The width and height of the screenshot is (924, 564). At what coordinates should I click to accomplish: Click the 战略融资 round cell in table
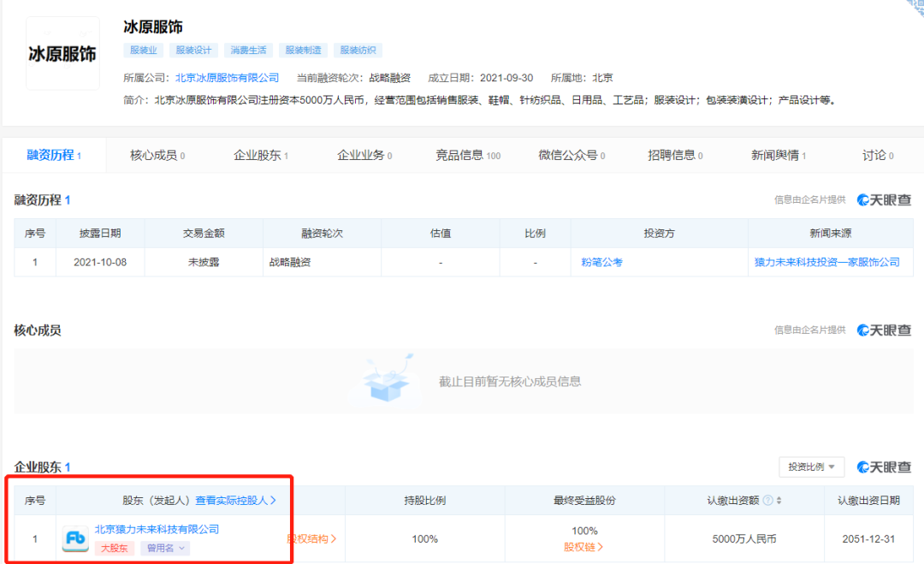point(323,262)
